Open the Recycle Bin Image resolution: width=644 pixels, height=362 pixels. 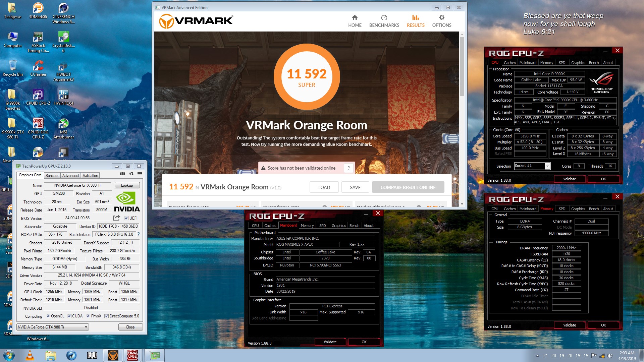12,69
